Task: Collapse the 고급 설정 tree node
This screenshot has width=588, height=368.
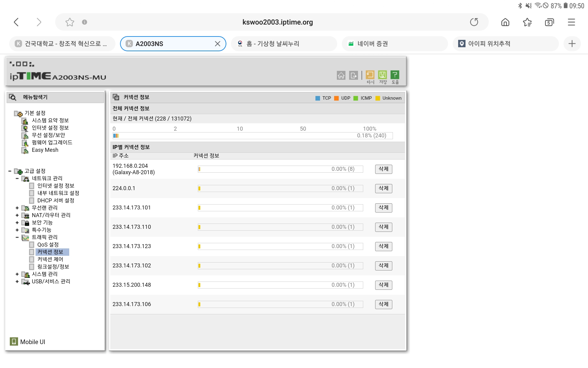Action: pyautogui.click(x=10, y=171)
